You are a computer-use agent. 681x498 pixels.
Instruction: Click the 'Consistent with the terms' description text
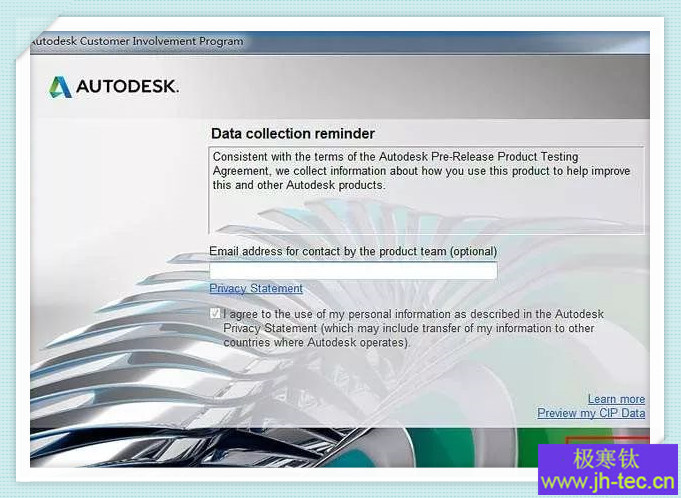(x=421, y=171)
